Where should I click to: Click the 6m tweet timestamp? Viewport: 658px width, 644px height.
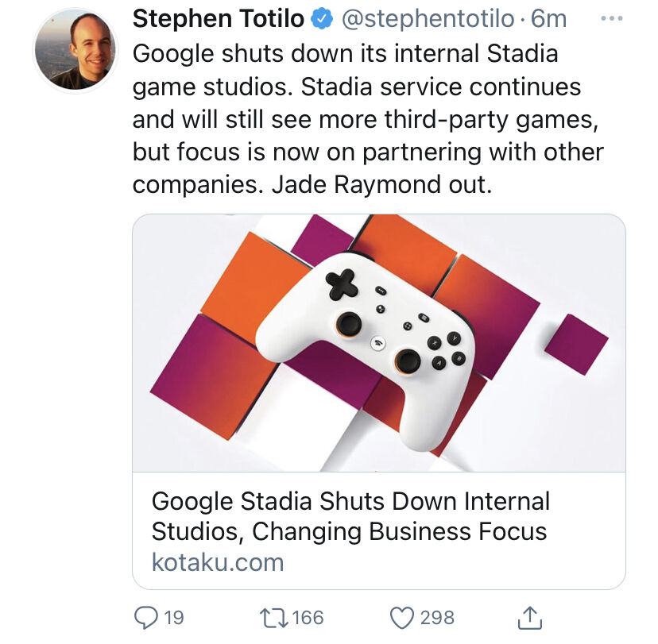pos(549,20)
